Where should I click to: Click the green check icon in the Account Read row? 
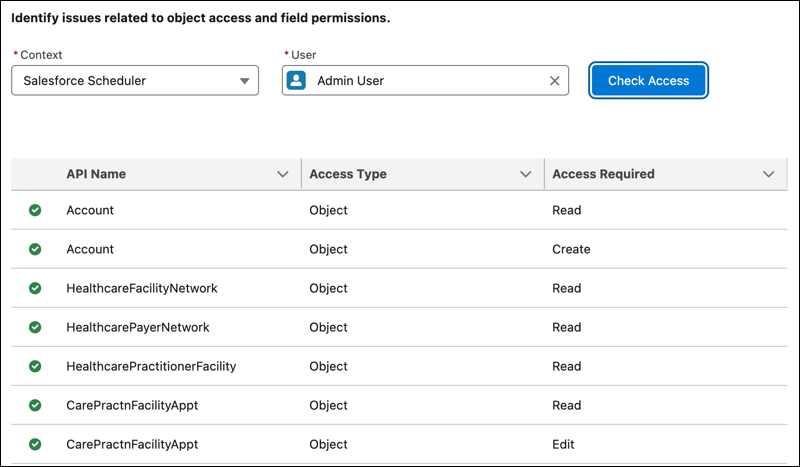click(35, 210)
